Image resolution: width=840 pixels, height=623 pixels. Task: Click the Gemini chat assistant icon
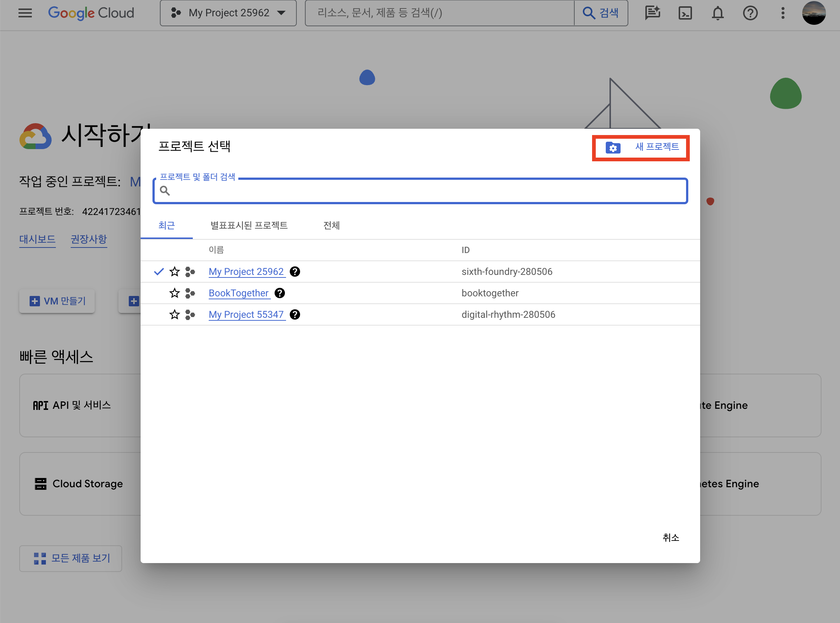pyautogui.click(x=652, y=13)
